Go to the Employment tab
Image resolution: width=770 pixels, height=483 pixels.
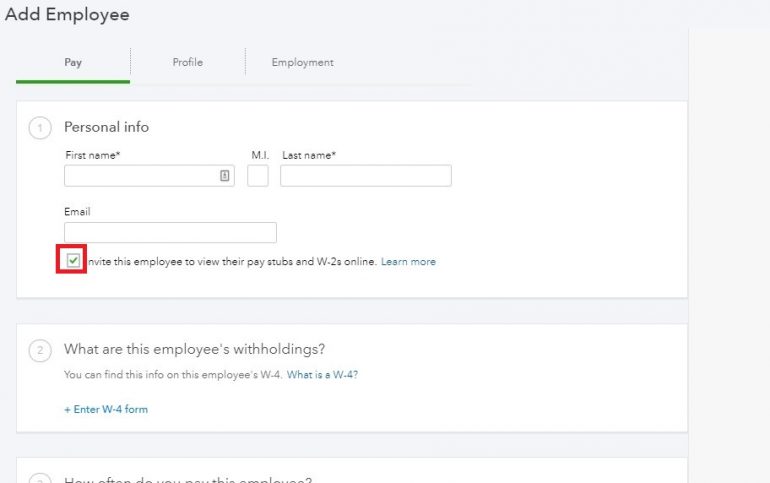[302, 62]
